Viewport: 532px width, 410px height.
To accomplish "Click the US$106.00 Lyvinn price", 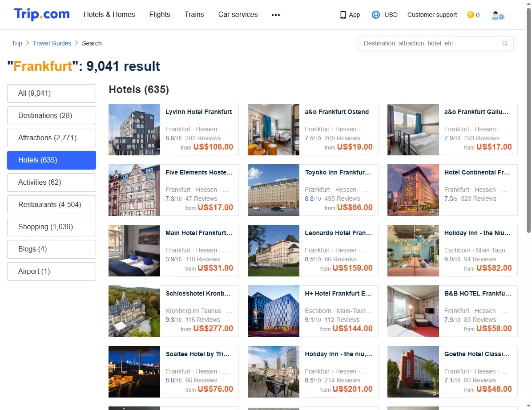I will pyautogui.click(x=213, y=147).
